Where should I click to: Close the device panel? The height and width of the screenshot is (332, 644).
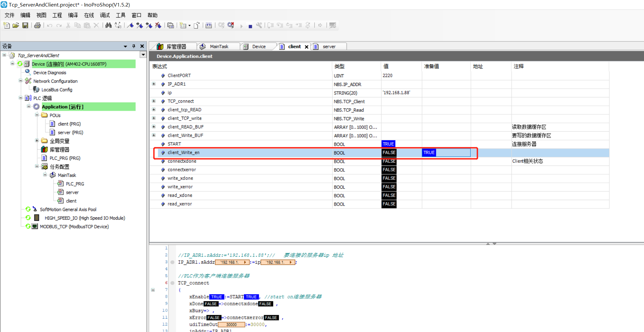pos(142,46)
